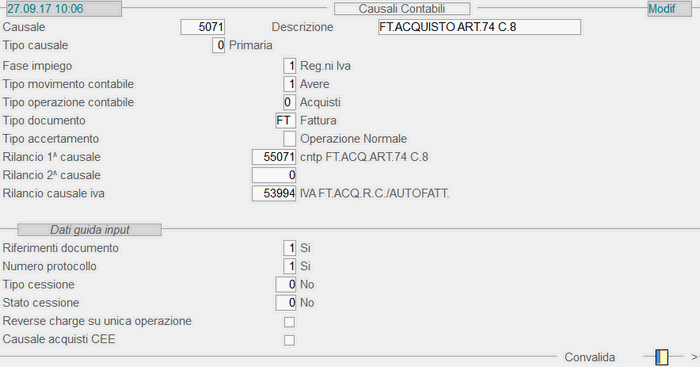Image resolution: width=700 pixels, height=367 pixels.
Task: Open the Dati guida input section header
Action: tap(89, 230)
